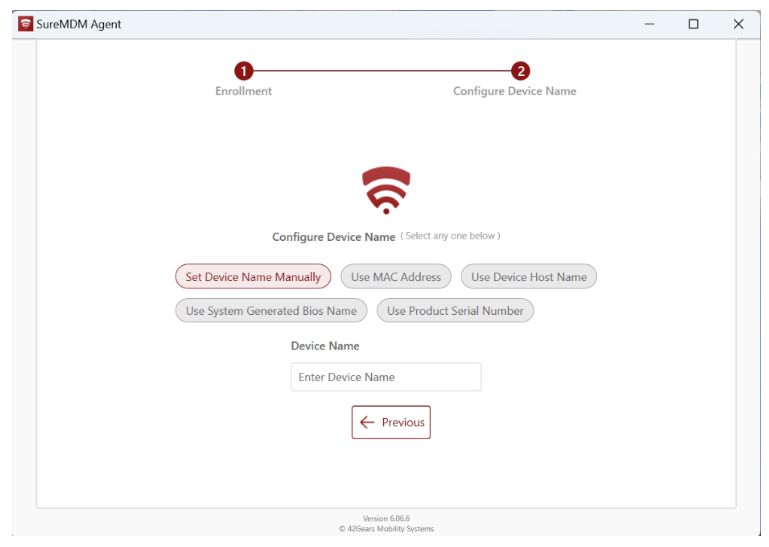Maximize the SureMDM Agent window
Viewport: 769px width, 547px height.
(693, 24)
